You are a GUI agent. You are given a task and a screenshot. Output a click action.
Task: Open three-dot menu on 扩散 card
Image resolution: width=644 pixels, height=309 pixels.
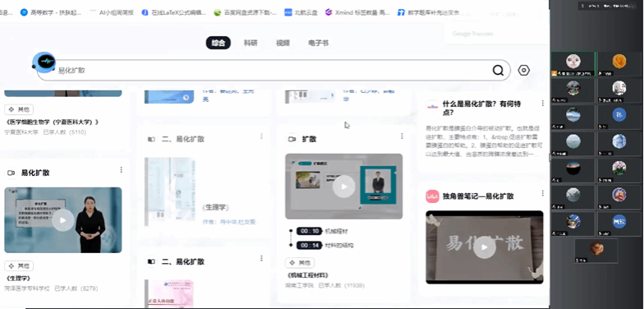(402, 136)
